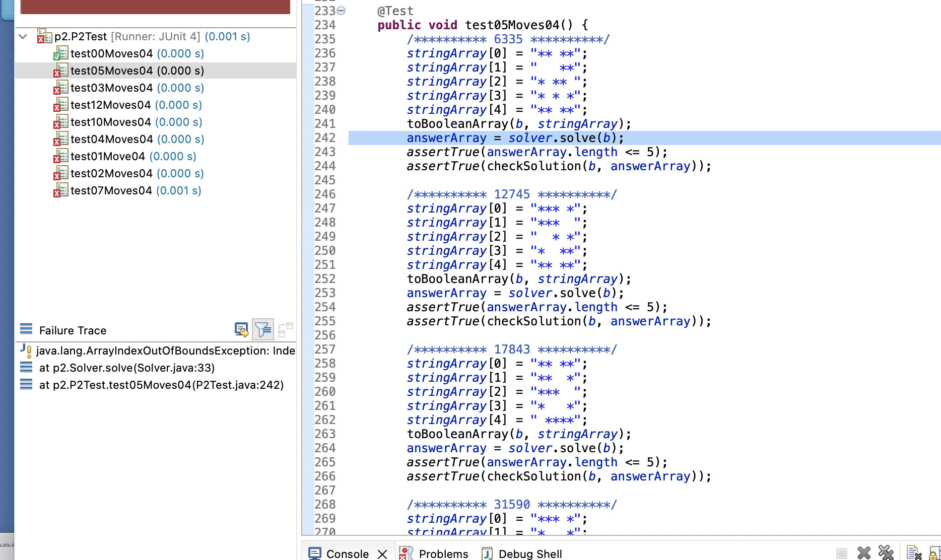The height and width of the screenshot is (560, 941).
Task: Click the stack frame icon beside Solver.java:33
Action: click(26, 368)
